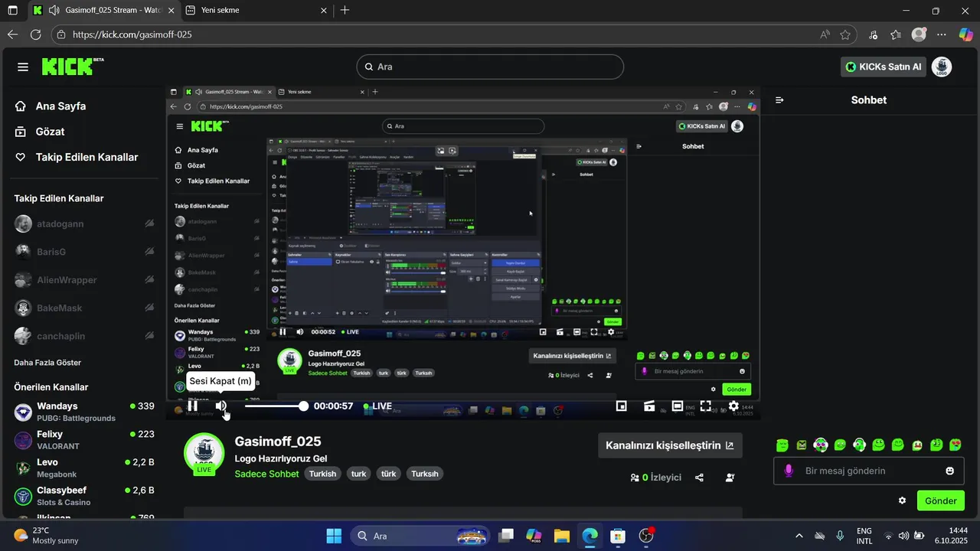This screenshot has height=551, width=980.
Task: Adjust the player volume slider
Action: tap(276, 406)
